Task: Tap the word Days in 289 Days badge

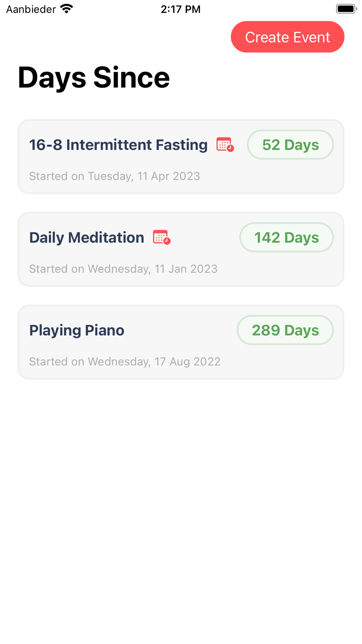Action: [302, 330]
